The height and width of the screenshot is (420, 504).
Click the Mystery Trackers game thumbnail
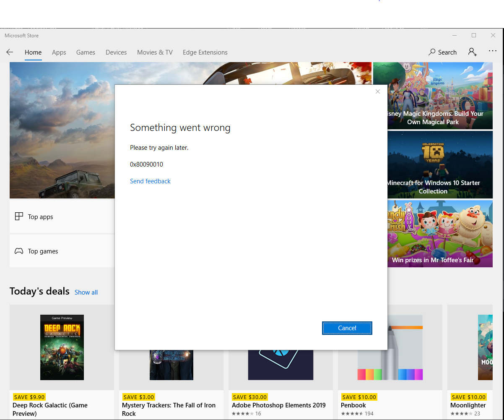pyautogui.click(x=171, y=365)
